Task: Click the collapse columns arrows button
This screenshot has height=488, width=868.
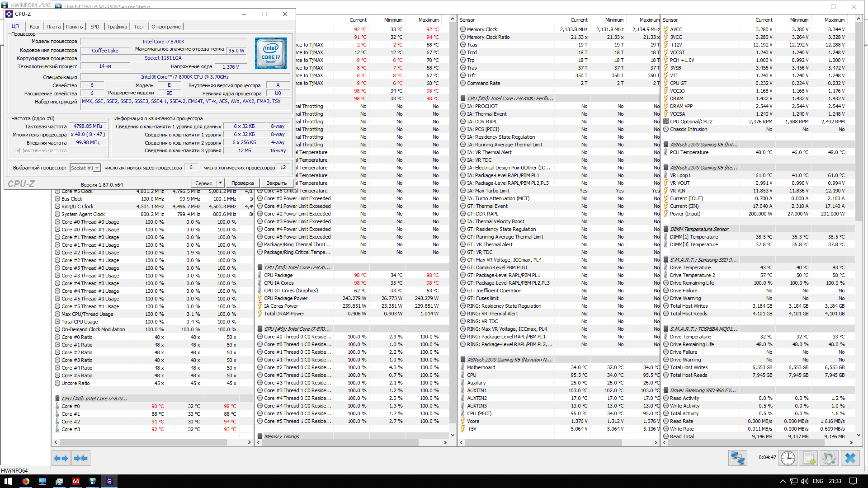Action: pyautogui.click(x=81, y=458)
